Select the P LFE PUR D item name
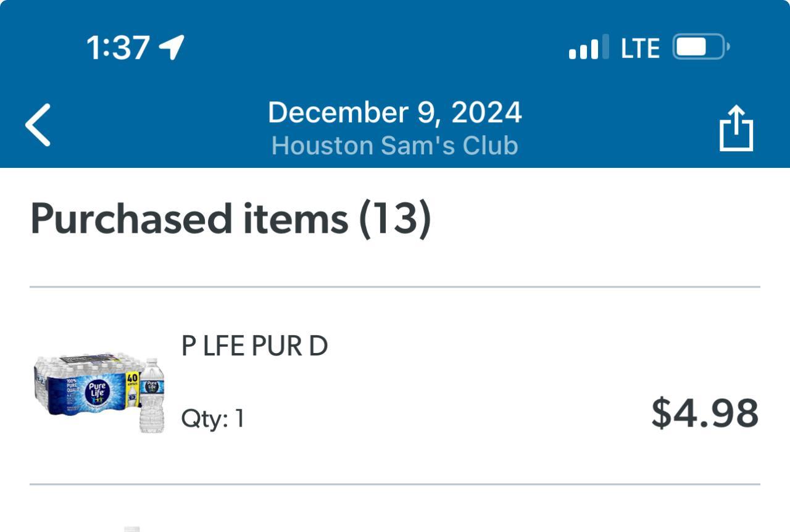The width and height of the screenshot is (790, 532). pyautogui.click(x=254, y=347)
